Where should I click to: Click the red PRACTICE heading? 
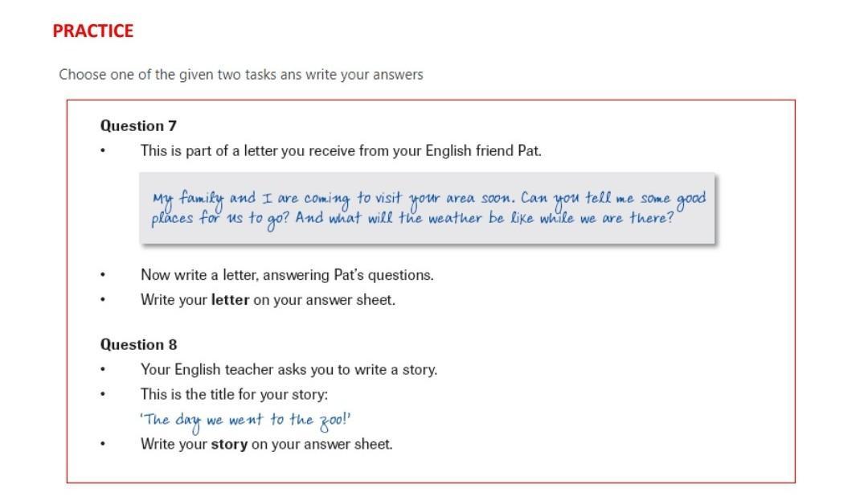click(93, 31)
